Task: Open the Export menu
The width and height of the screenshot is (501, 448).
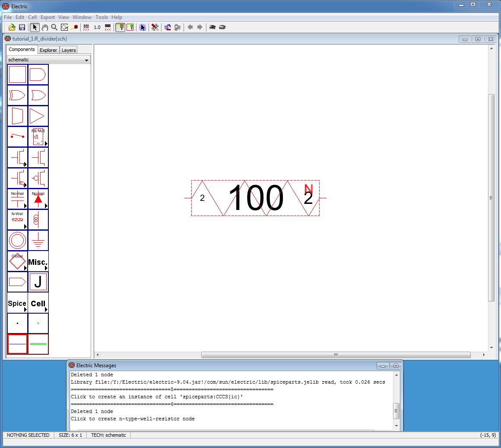Action: coord(48,17)
